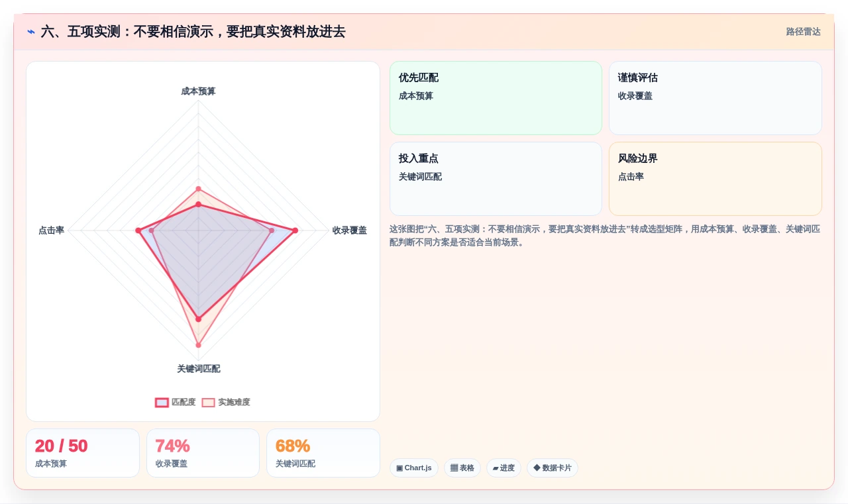Image resolution: width=848 pixels, height=504 pixels.
Task: Click the 匹配度 legend color box
Action: pos(162,402)
